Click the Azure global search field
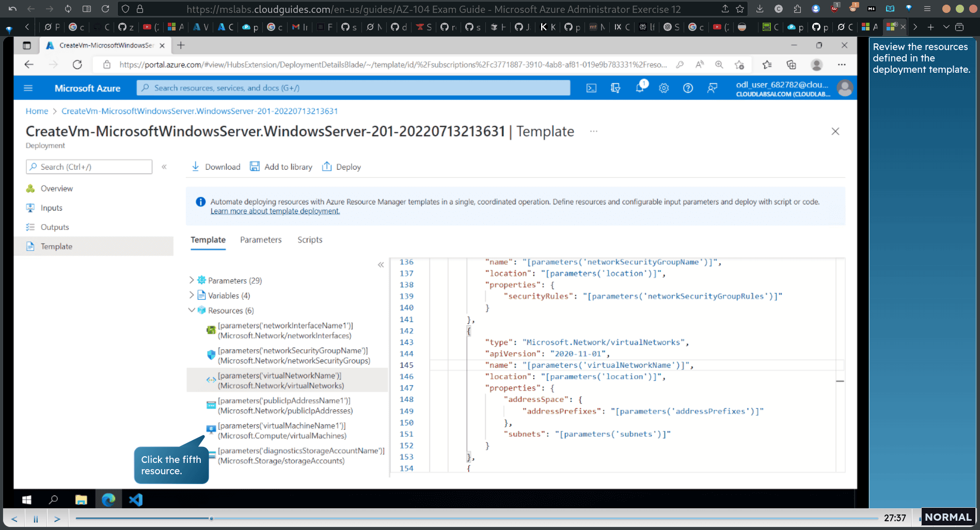Viewport: 980px width, 530px height. 354,88
